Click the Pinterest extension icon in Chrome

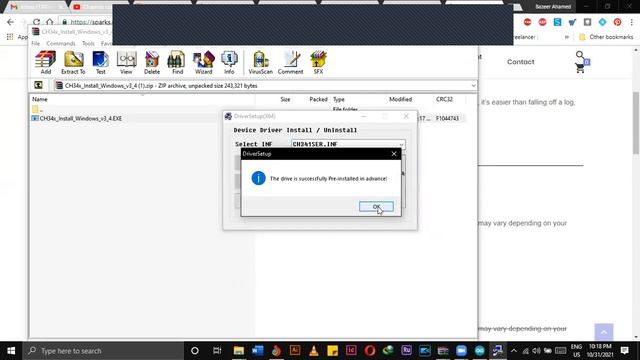(617, 22)
